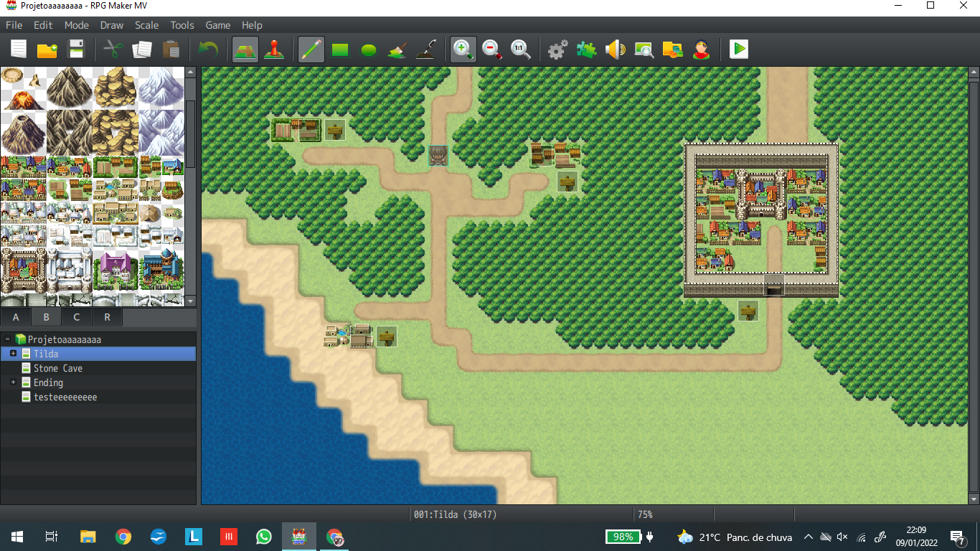Undo the last action with the green arrow
Image resolution: width=980 pixels, height=551 pixels.
click(x=208, y=50)
